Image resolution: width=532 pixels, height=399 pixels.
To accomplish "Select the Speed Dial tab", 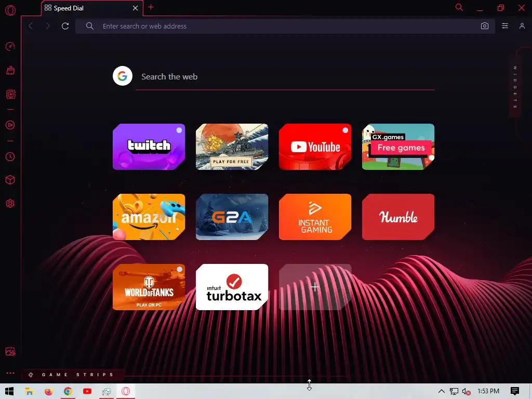I will coord(92,8).
